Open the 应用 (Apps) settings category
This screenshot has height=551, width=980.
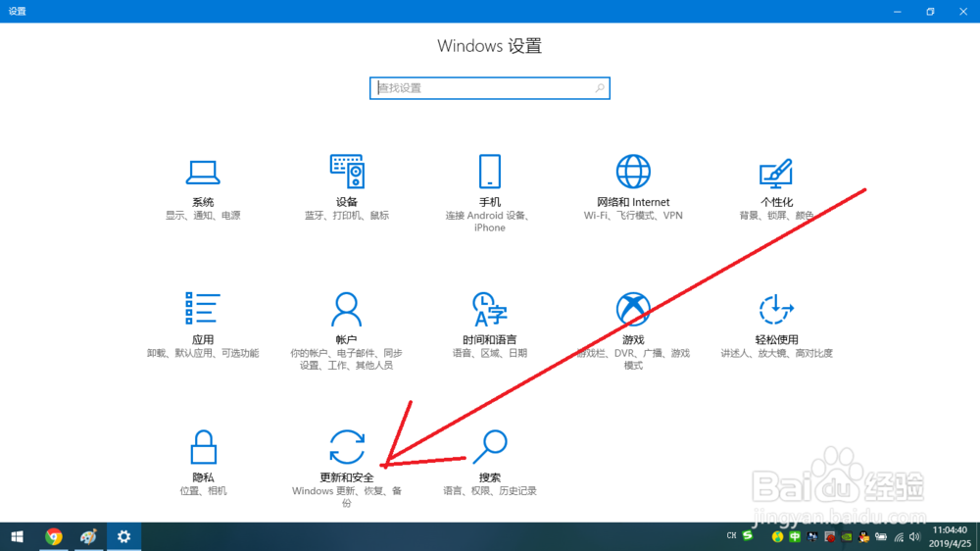(x=203, y=326)
